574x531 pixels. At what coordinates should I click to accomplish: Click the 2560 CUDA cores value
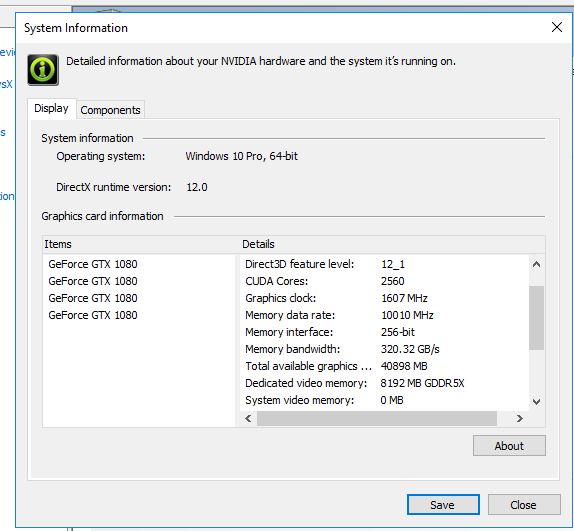(392, 281)
